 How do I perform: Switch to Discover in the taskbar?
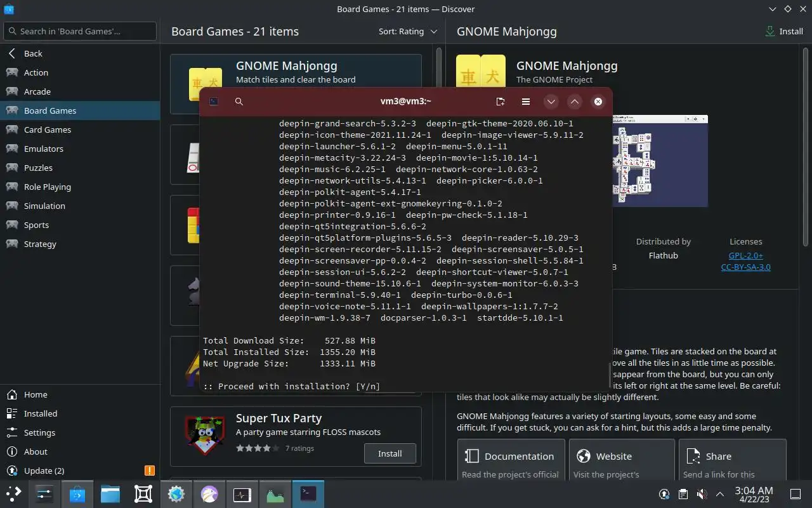click(x=77, y=493)
